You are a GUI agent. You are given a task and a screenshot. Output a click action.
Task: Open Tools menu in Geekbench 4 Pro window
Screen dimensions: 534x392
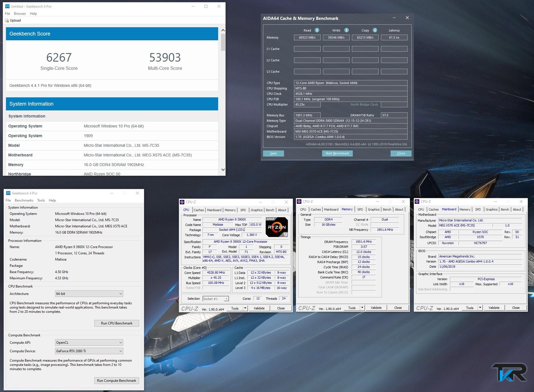(x=41, y=200)
